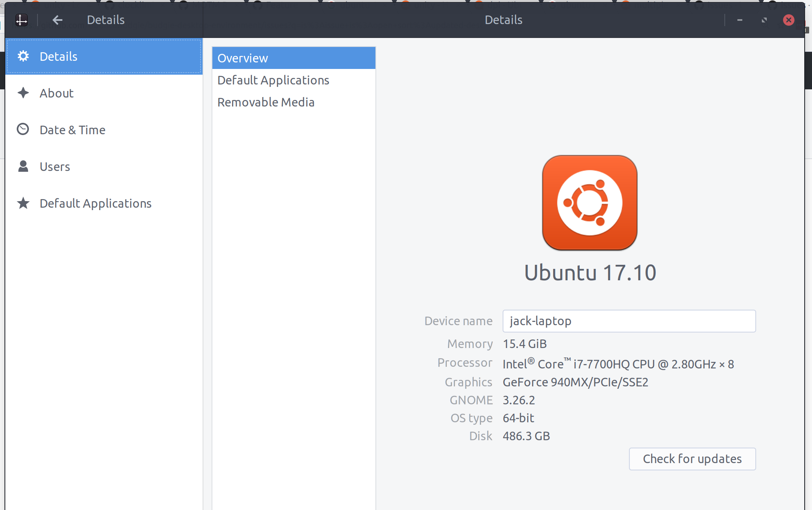
Task: Open Default Applications from the middle list
Action: point(274,80)
